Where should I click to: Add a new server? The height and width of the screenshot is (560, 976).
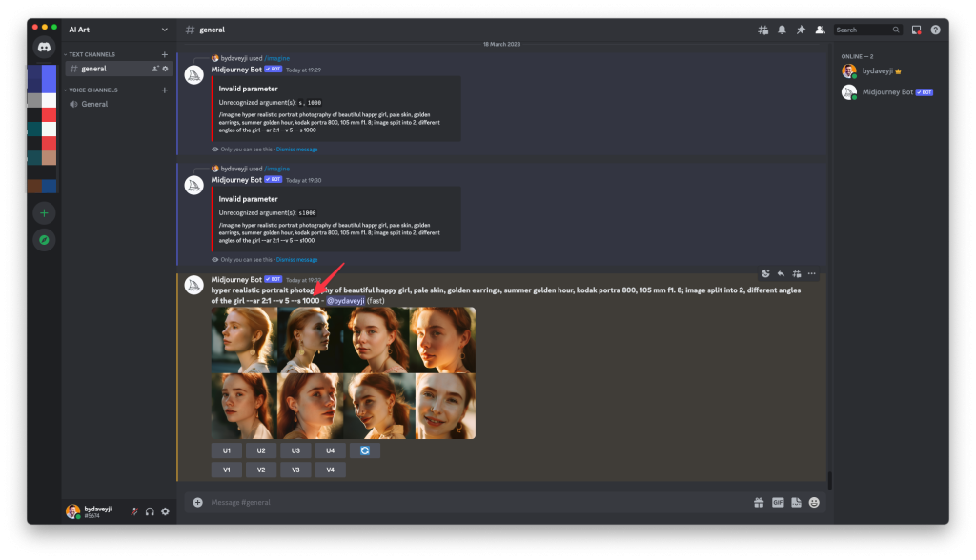pos(44,213)
